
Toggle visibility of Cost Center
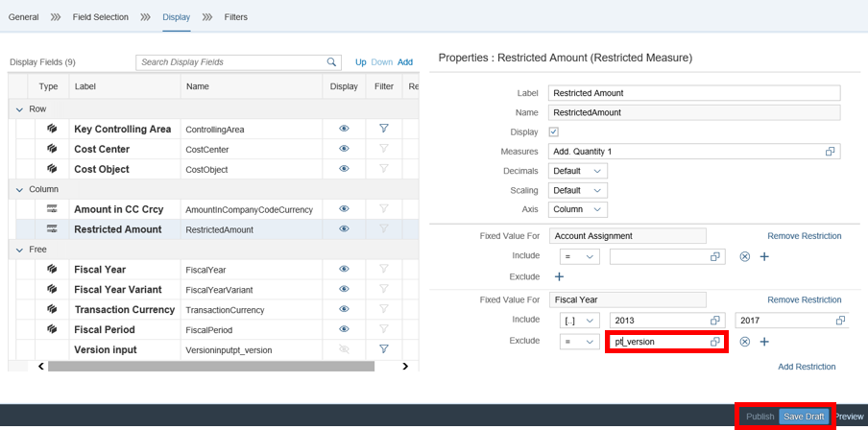click(344, 149)
